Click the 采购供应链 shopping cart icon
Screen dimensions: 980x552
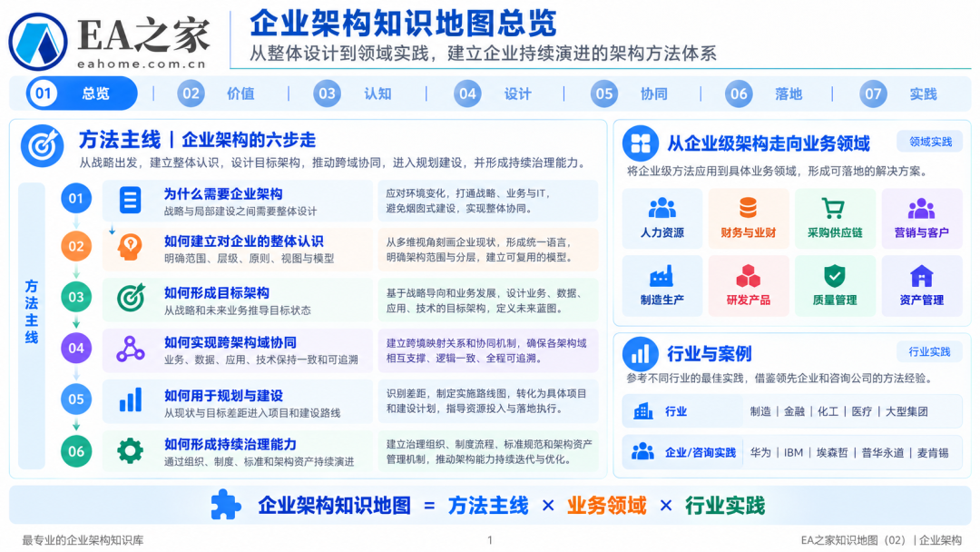point(833,208)
